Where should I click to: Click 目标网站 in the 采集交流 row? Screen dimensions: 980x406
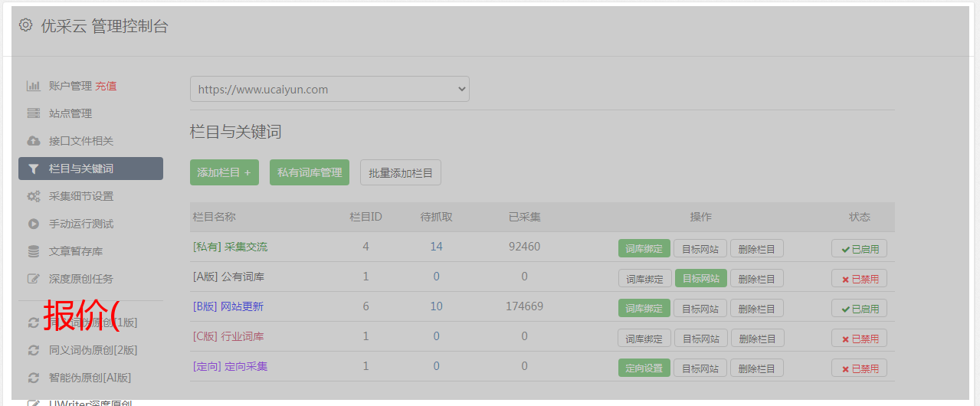click(700, 248)
